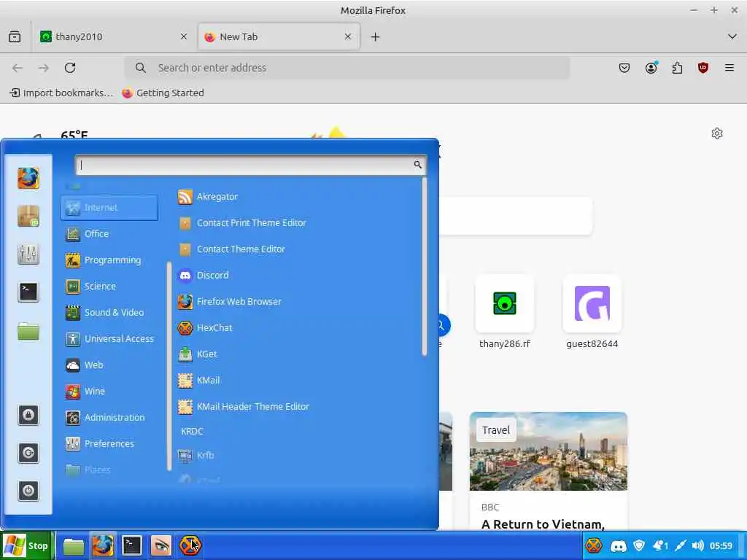
Task: Click the menu search magnifier icon
Action: click(x=418, y=165)
